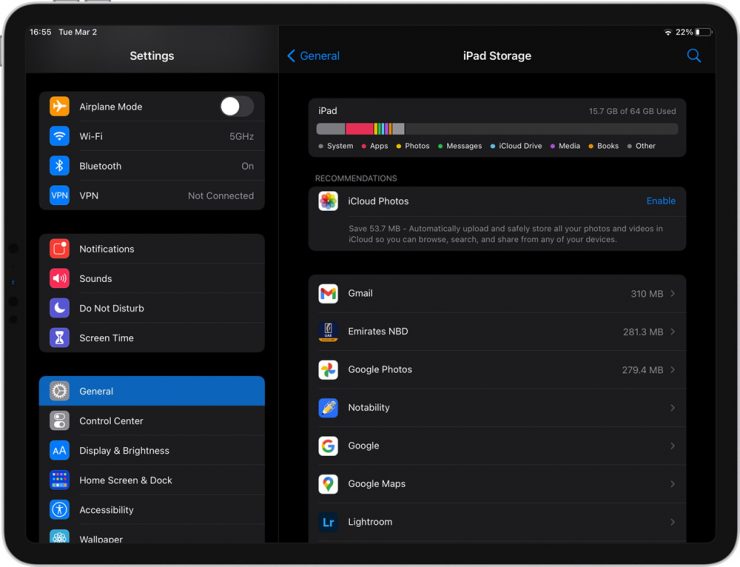Open Notifications settings

[152, 249]
